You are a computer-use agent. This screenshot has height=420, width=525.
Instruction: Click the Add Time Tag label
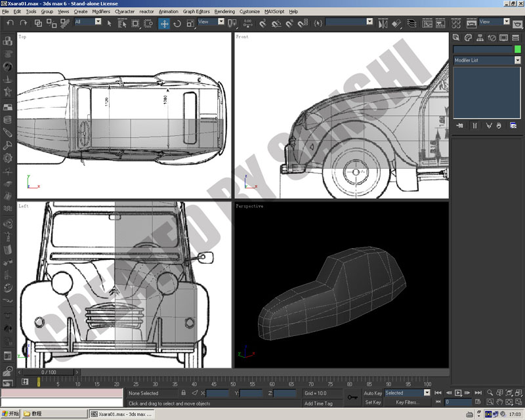pos(318,403)
